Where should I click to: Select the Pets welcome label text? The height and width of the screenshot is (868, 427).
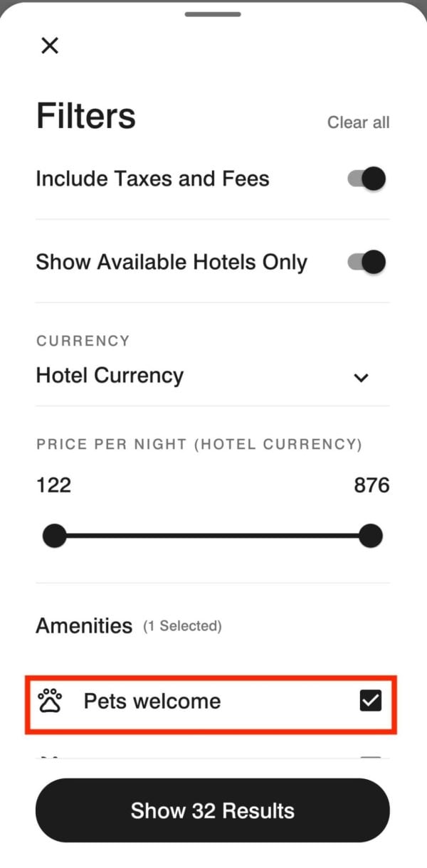pos(152,702)
